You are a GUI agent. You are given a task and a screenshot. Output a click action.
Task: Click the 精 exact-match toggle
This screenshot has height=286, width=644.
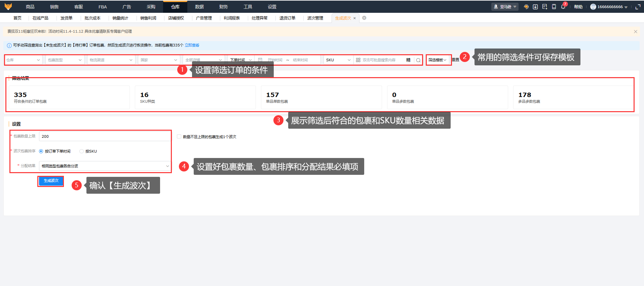click(408, 60)
